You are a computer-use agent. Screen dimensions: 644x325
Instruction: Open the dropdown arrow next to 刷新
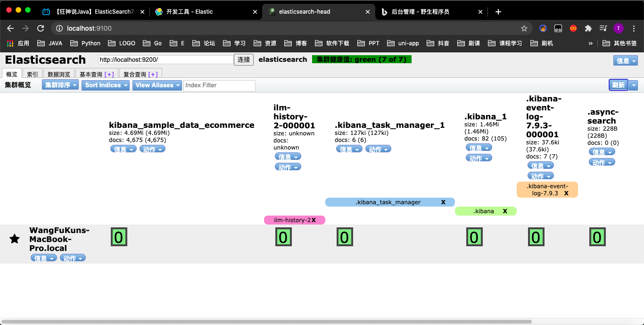[633, 85]
